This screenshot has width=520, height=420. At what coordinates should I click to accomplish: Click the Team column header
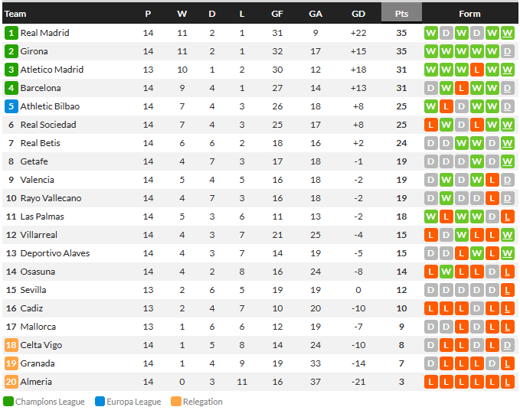tap(15, 14)
